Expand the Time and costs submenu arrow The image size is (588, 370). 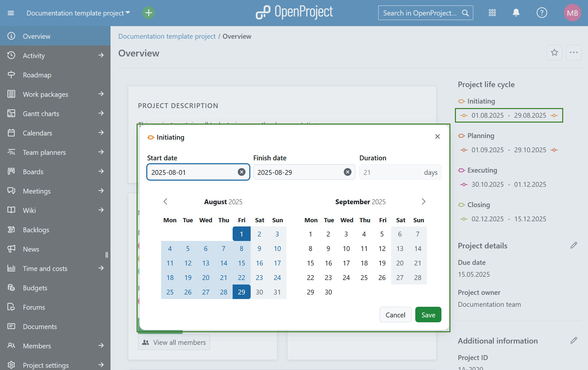(x=101, y=268)
